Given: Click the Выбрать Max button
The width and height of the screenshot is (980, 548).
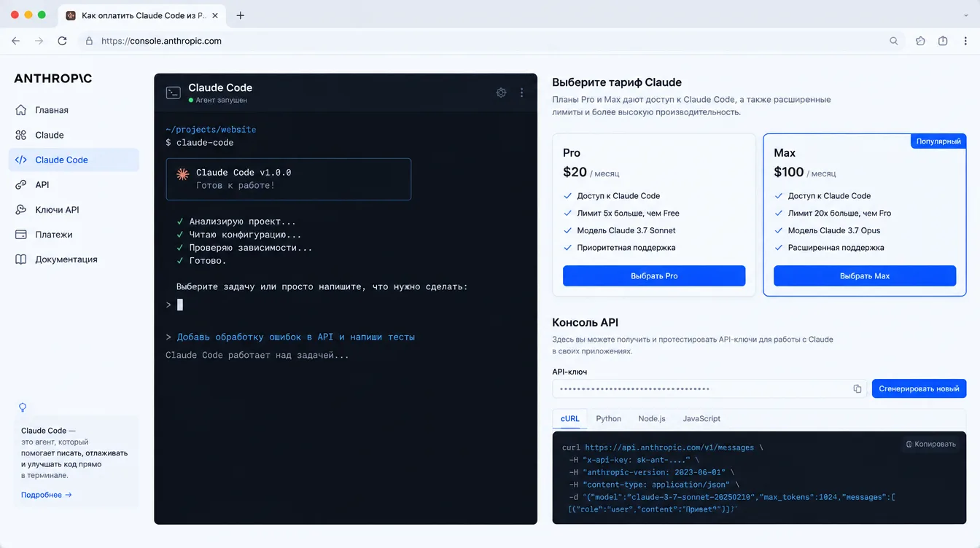Looking at the screenshot, I should click(x=865, y=275).
